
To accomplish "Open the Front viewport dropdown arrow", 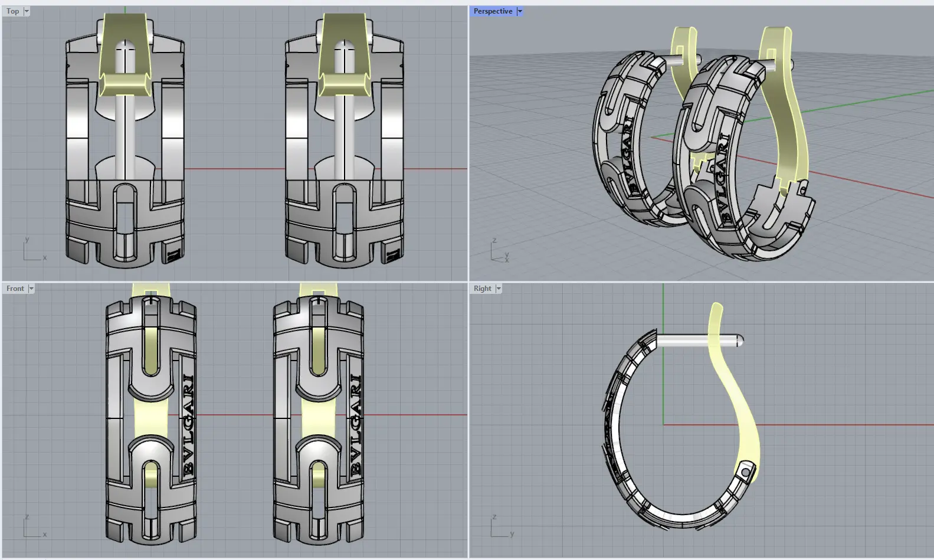I will tap(31, 289).
